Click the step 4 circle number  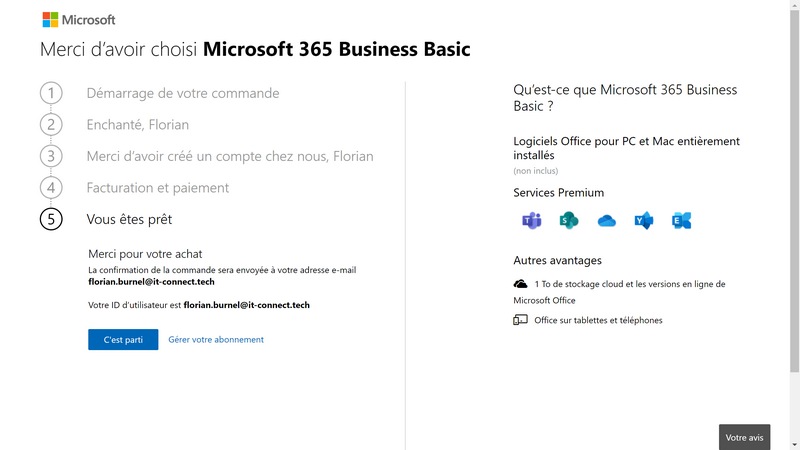pyautogui.click(x=51, y=187)
